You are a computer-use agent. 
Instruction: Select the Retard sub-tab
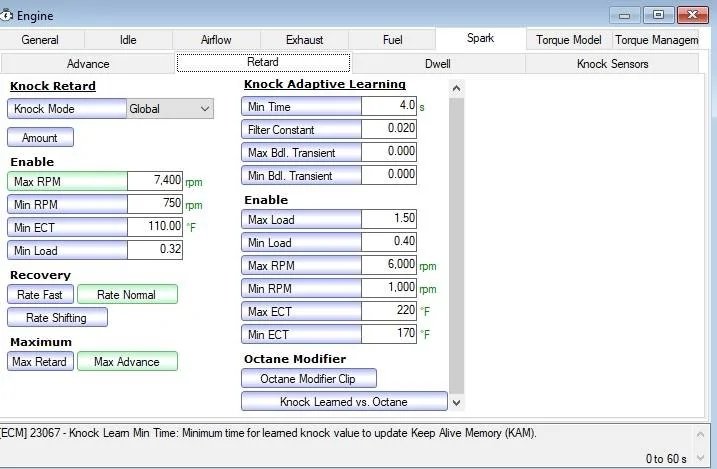point(263,62)
